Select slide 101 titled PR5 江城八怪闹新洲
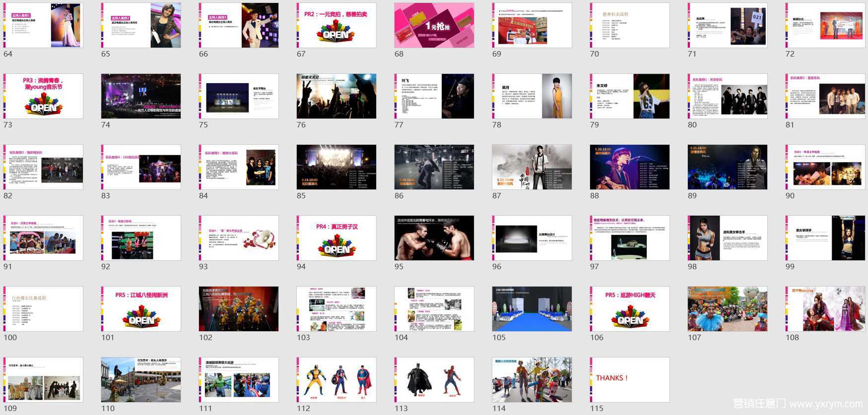This screenshot has width=868, height=415. click(x=141, y=309)
